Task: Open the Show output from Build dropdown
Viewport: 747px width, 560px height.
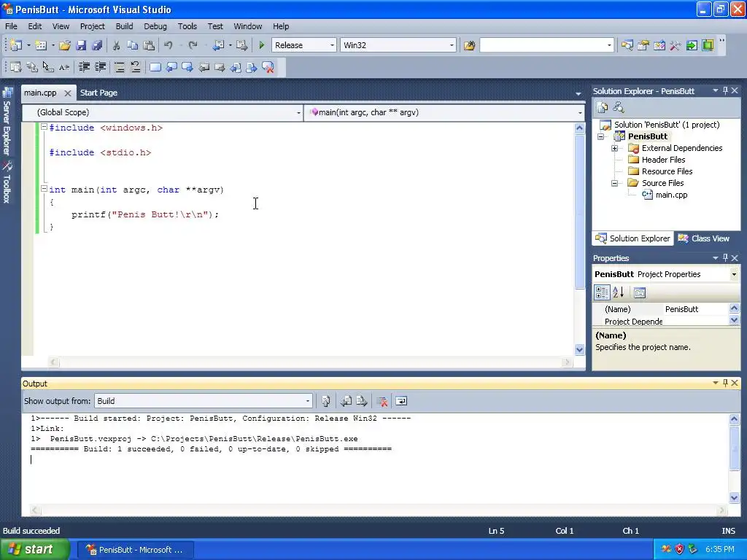Action: [307, 401]
